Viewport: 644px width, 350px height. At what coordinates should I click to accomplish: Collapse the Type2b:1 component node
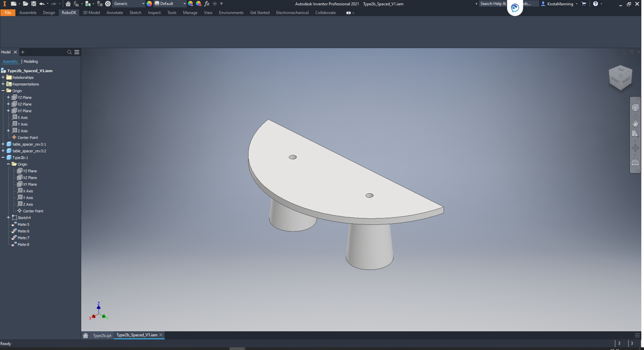pyautogui.click(x=3, y=157)
